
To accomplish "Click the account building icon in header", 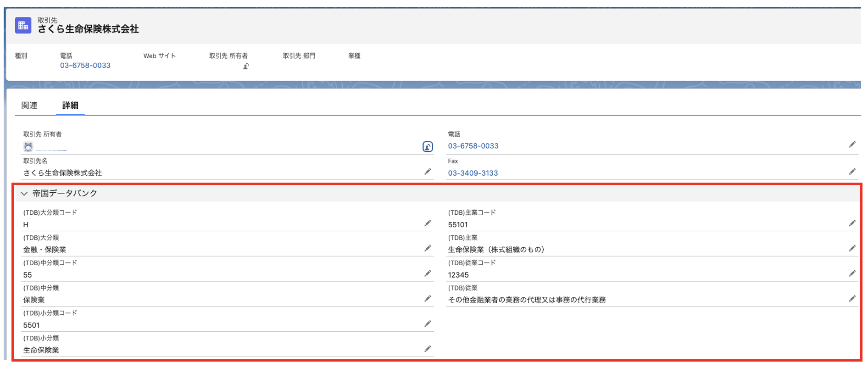I will pyautogui.click(x=23, y=26).
